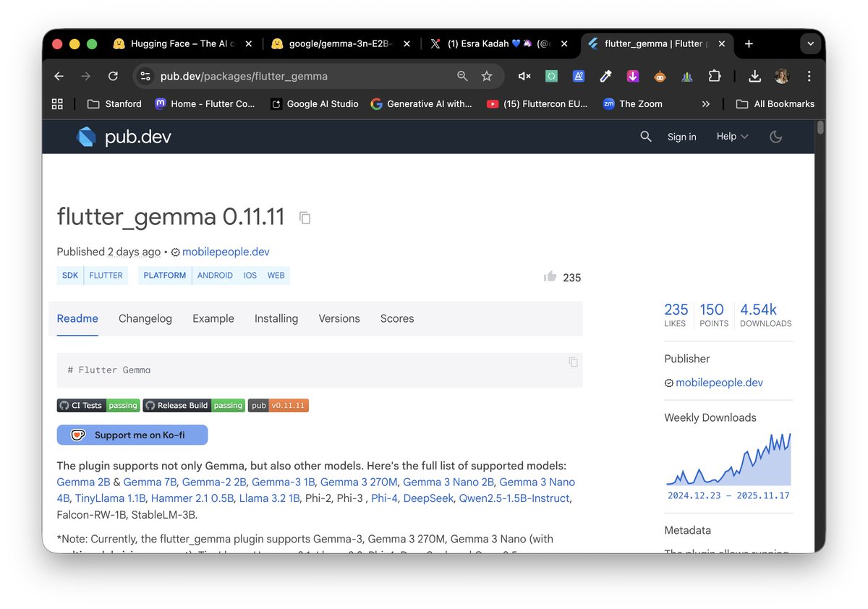
Task: Expand hidden bookmarks with the chevron
Action: coord(705,103)
